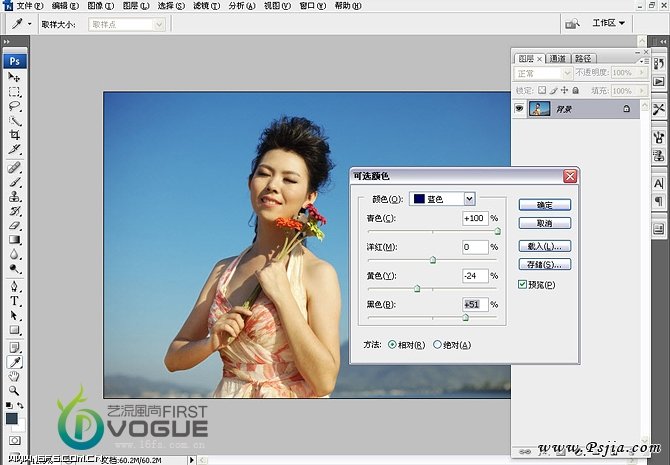Hide the 背景 layer with eye icon
Screen dimensions: 670x465
click(x=519, y=108)
